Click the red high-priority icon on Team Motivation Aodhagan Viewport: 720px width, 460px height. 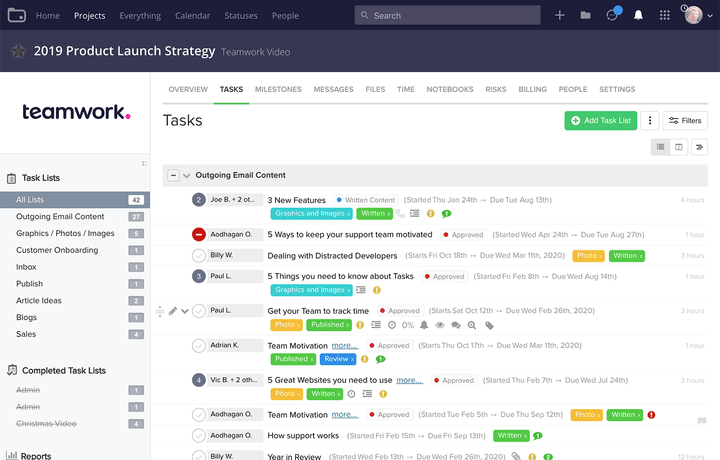(651, 415)
